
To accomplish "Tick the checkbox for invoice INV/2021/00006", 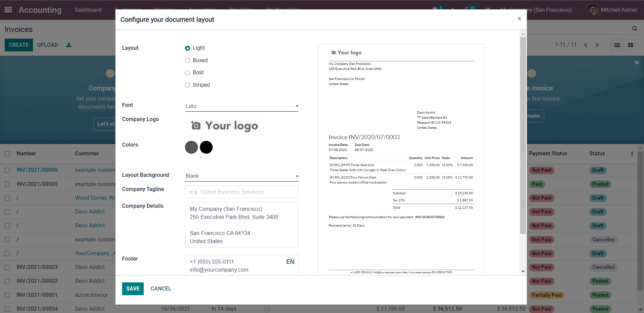I will click(7, 170).
